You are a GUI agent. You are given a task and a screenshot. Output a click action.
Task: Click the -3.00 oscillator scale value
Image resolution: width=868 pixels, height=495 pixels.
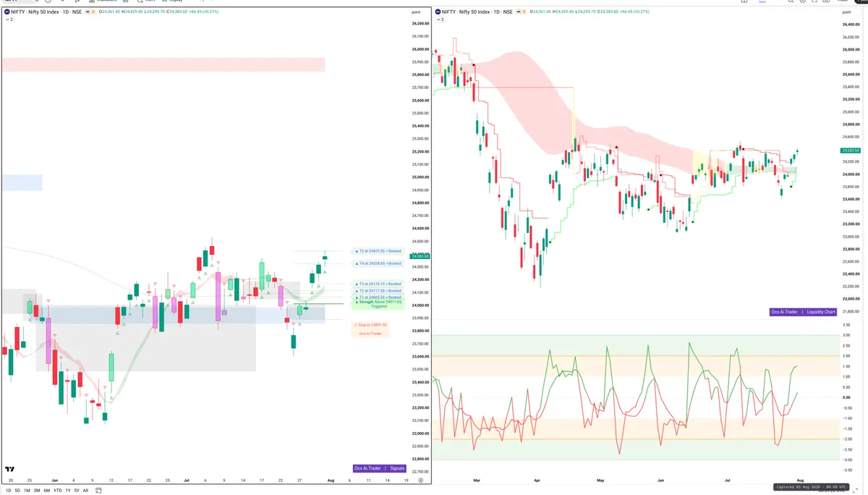(846, 460)
